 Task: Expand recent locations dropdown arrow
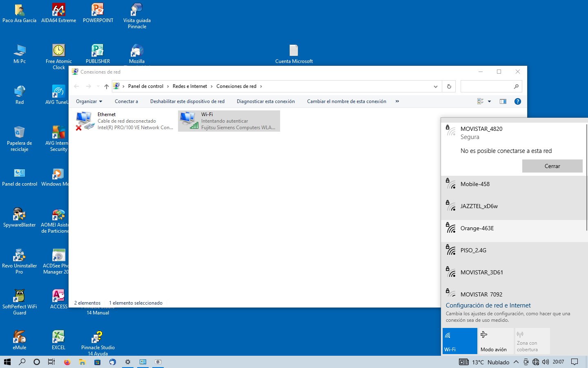tap(98, 86)
